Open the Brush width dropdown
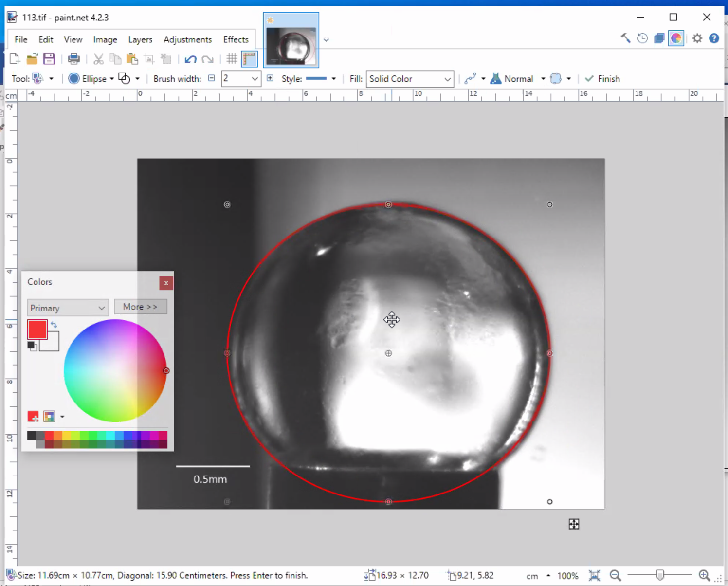This screenshot has height=586, width=728. [x=254, y=79]
